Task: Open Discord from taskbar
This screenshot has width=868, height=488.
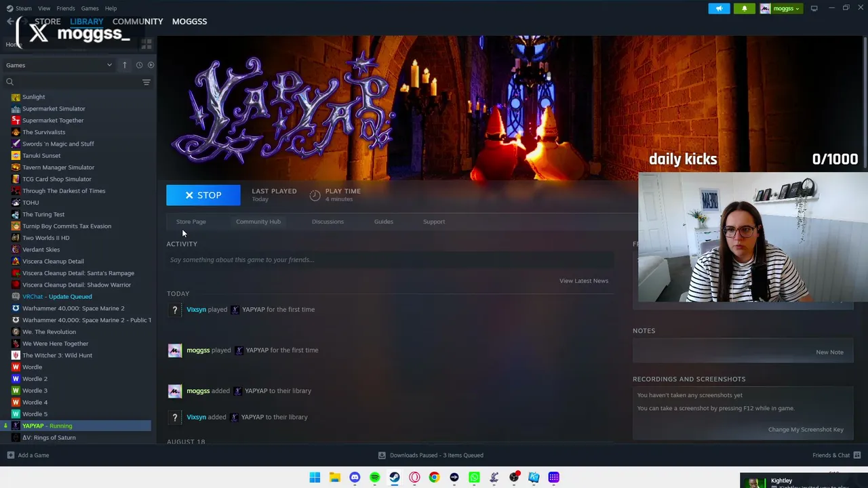Action: coord(355,478)
